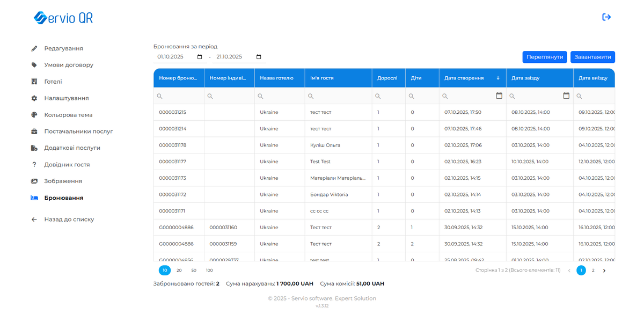Select 20 items per page
Screen dimensions: 644x314
tap(179, 271)
